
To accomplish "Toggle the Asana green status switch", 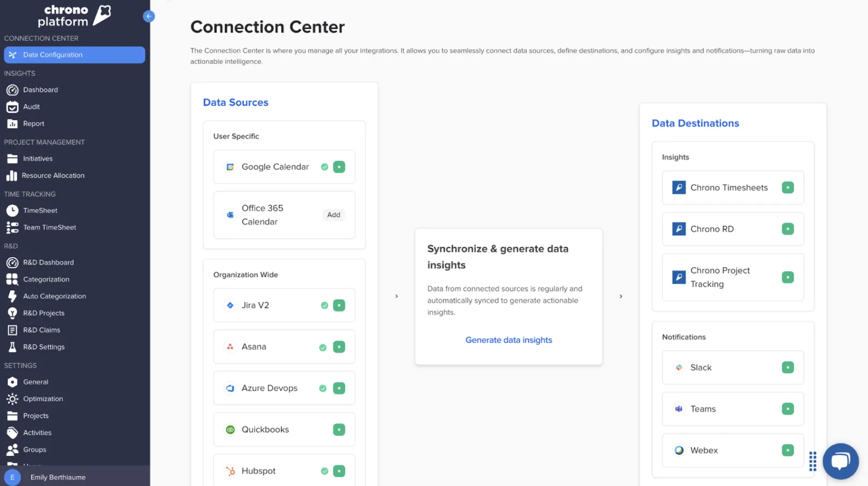I will [339, 347].
